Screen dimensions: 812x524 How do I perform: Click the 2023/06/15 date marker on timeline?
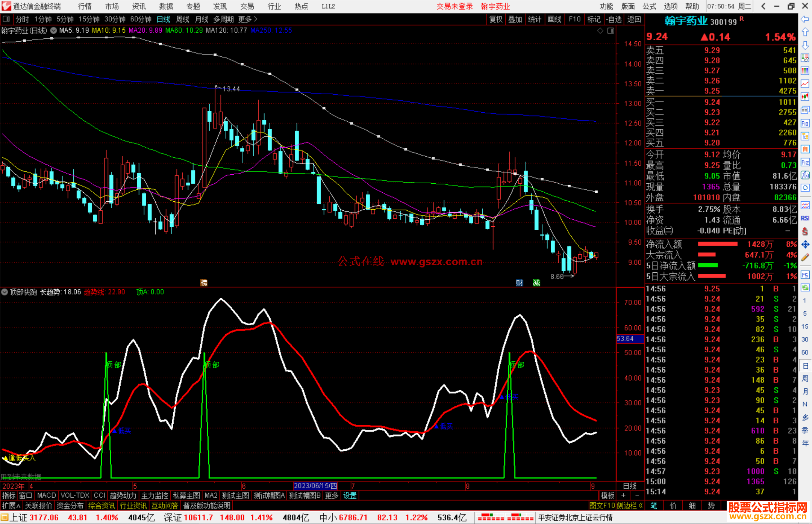coord(315,486)
